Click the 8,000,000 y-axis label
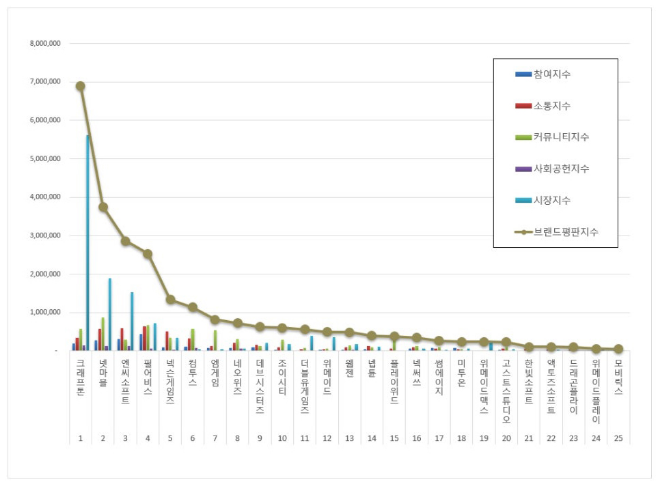660x486 pixels. (x=44, y=44)
